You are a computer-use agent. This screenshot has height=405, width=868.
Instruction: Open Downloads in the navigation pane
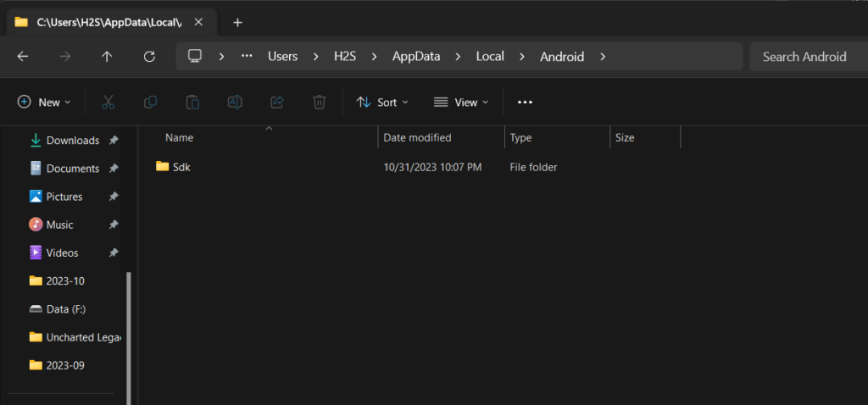(x=72, y=140)
